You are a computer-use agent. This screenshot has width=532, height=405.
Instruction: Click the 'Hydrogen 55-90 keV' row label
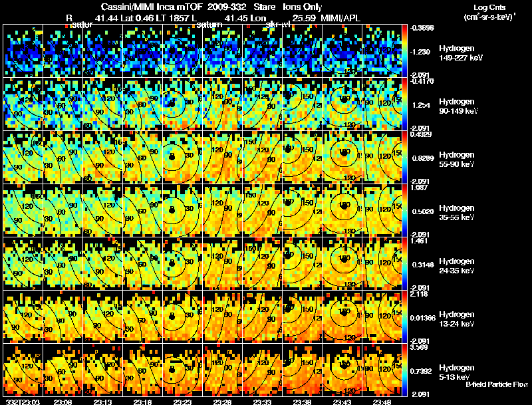(x=457, y=160)
